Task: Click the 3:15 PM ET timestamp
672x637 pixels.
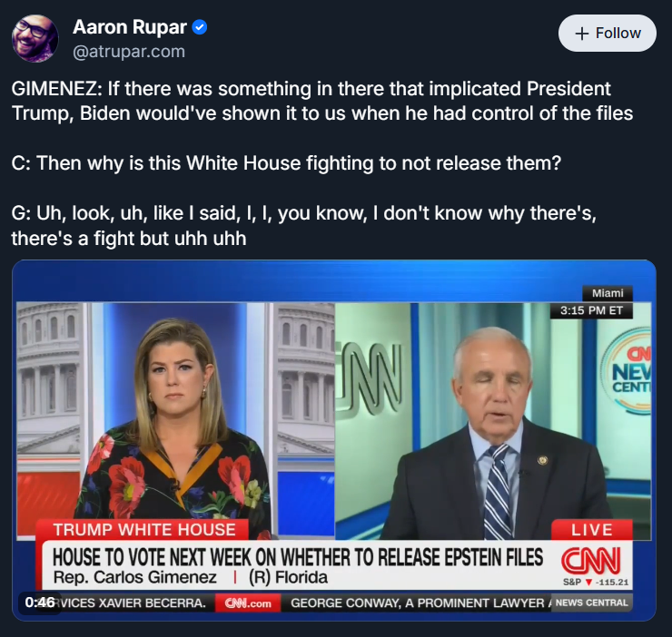Action: click(591, 310)
